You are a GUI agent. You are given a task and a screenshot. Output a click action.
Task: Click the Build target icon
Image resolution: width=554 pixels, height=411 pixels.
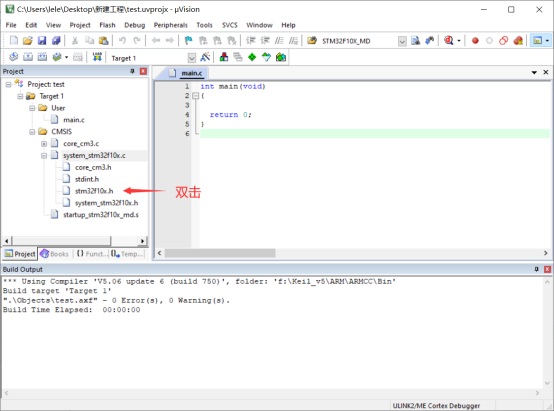pyautogui.click(x=28, y=57)
